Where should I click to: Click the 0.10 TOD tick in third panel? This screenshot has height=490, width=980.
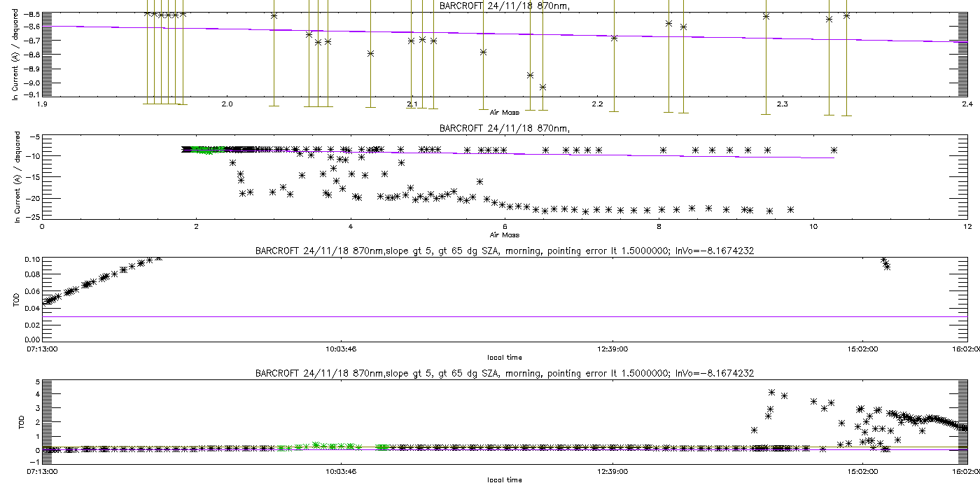[31, 259]
